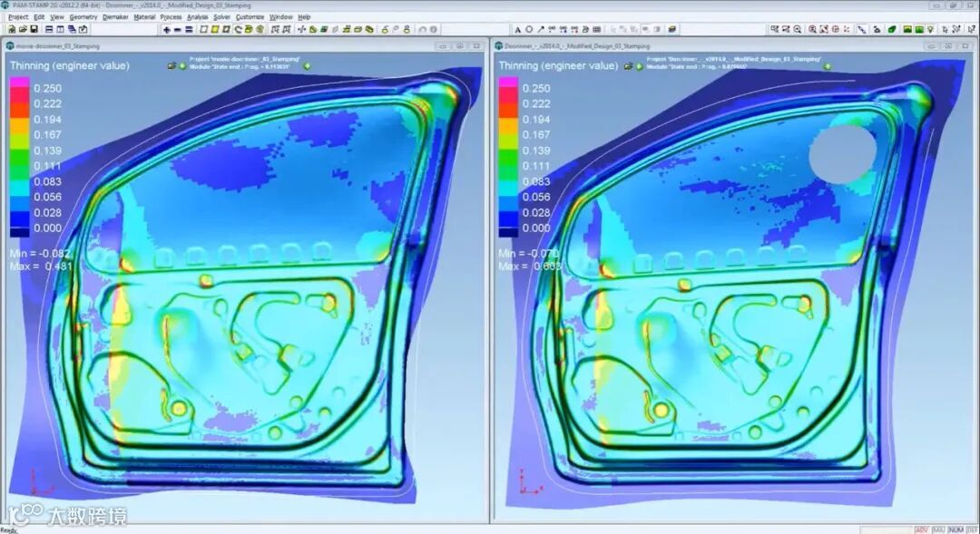Open the Window menu
Screen dimensions: 980x534
tap(280, 17)
